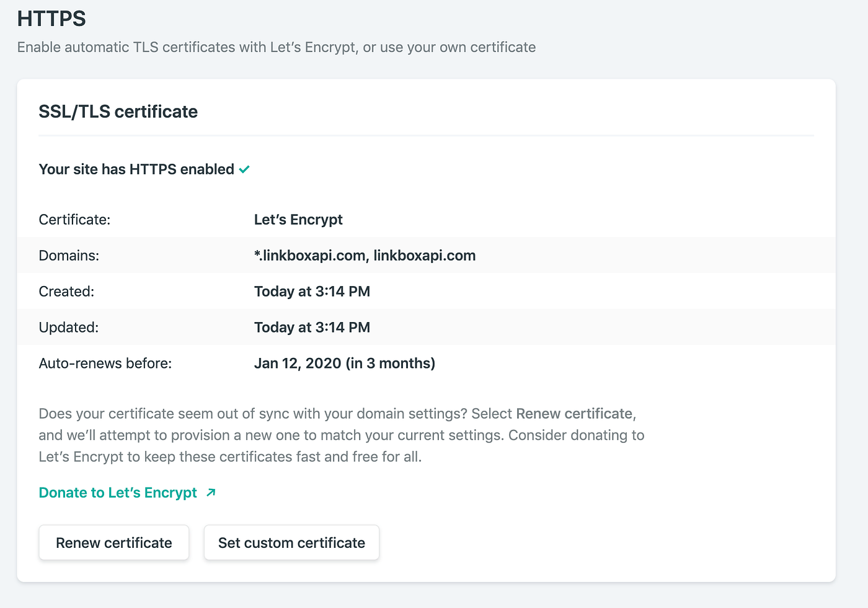This screenshot has height=608, width=868.
Task: Click the Let's Encrypt certificate value
Action: [x=298, y=220]
